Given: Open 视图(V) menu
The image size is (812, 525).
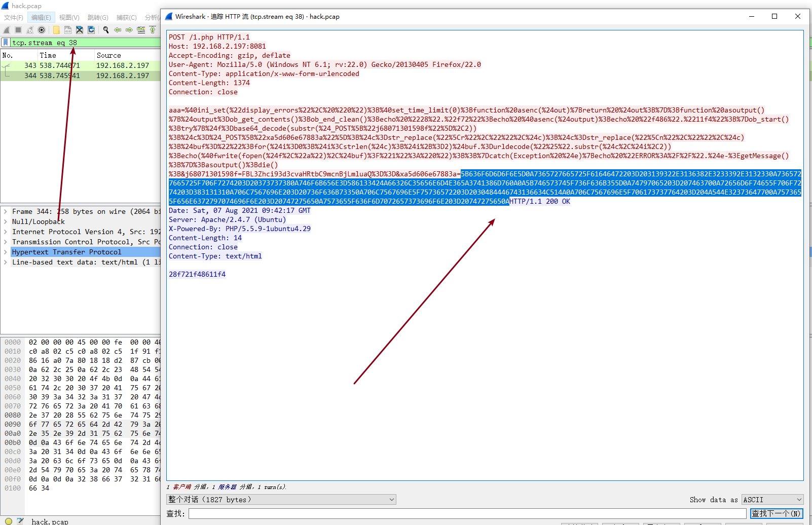Looking at the screenshot, I should [69, 17].
